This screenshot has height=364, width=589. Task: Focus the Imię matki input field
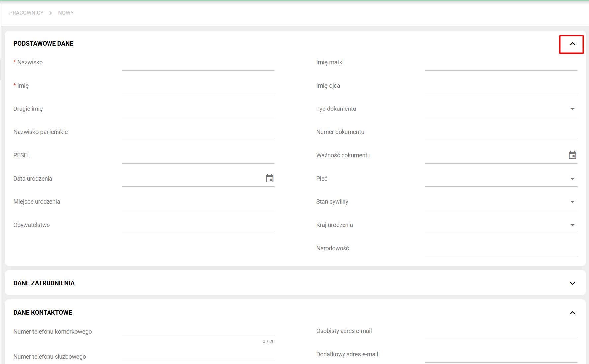(x=501, y=63)
